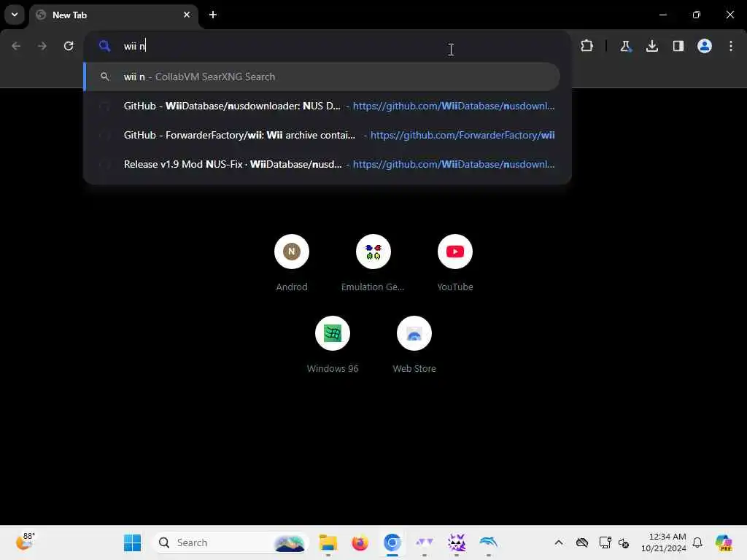Close the New Tab tab
The width and height of the screenshot is (747, 560).
[x=186, y=15]
